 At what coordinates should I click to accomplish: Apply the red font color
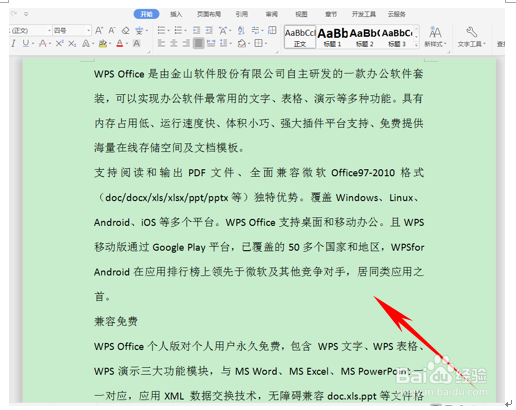120,44
